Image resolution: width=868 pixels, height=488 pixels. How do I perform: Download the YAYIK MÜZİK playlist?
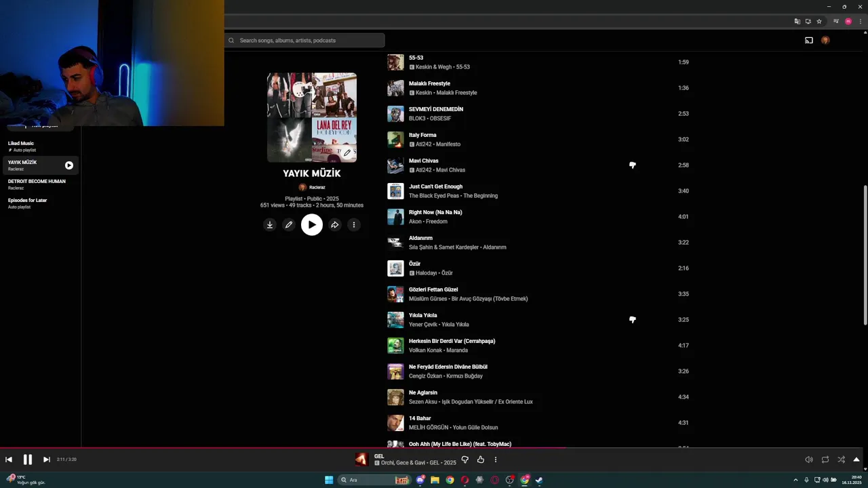269,225
